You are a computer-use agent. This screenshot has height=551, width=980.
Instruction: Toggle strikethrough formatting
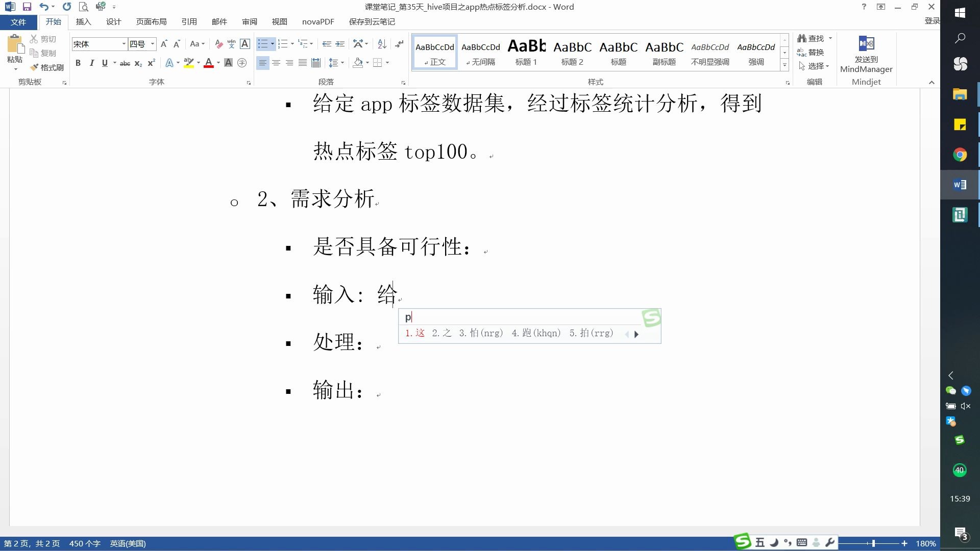(x=125, y=63)
